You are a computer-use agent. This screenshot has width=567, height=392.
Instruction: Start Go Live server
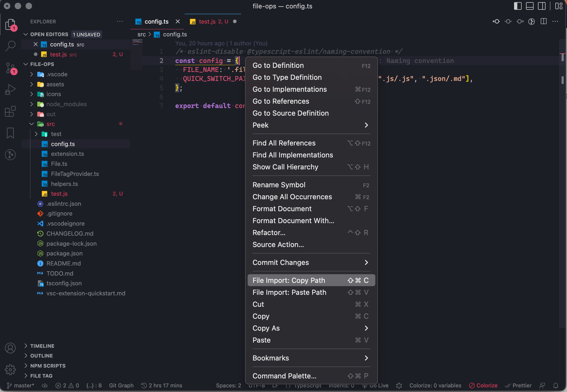tap(376, 385)
